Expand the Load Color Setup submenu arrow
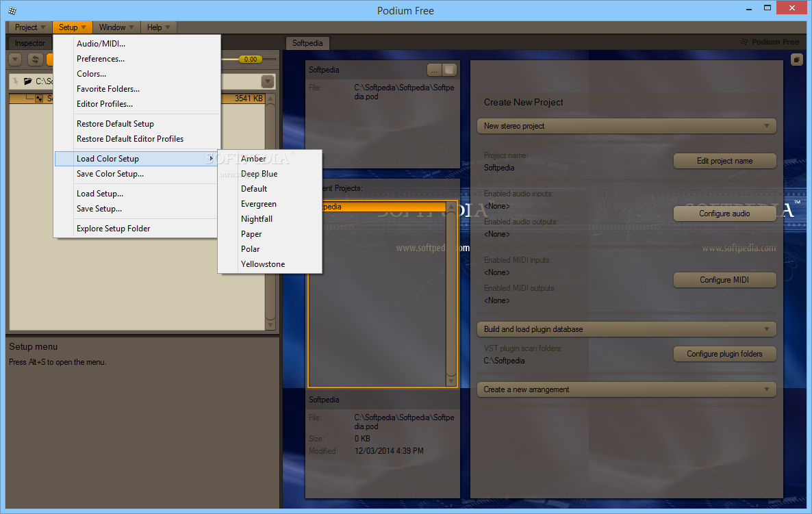The height and width of the screenshot is (514, 812). coord(212,158)
